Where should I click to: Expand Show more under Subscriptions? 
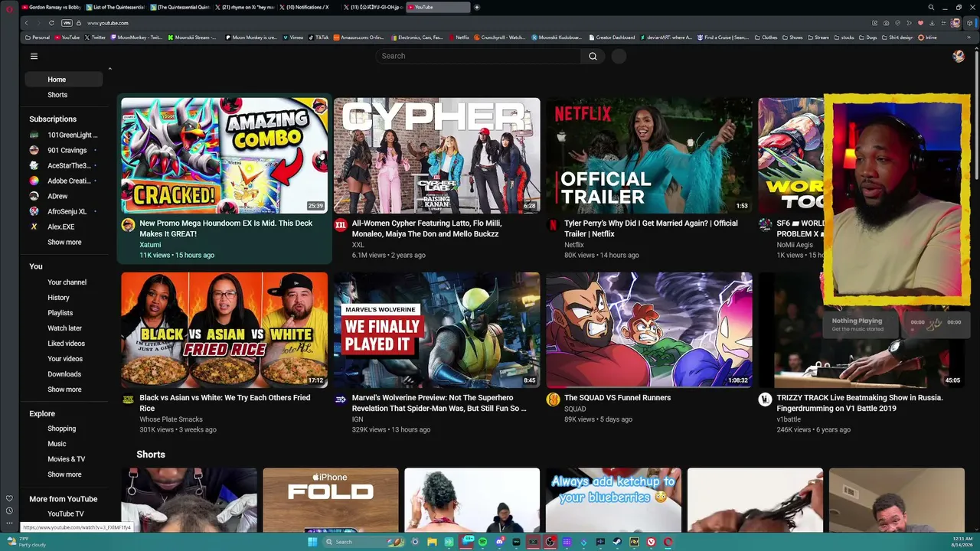[64, 242]
